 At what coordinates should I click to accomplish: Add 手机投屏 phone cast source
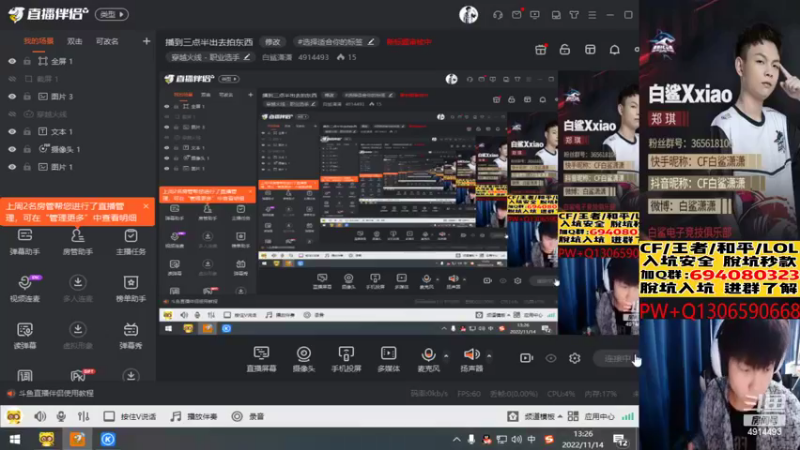pyautogui.click(x=346, y=359)
